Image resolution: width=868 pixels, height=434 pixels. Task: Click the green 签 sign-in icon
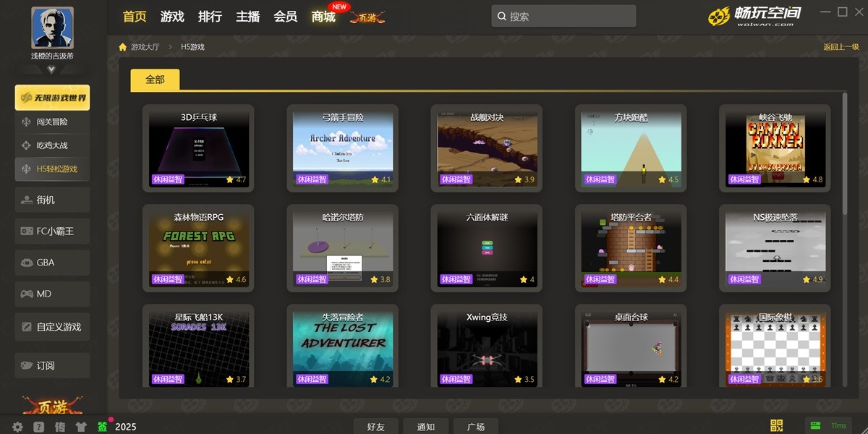[103, 427]
